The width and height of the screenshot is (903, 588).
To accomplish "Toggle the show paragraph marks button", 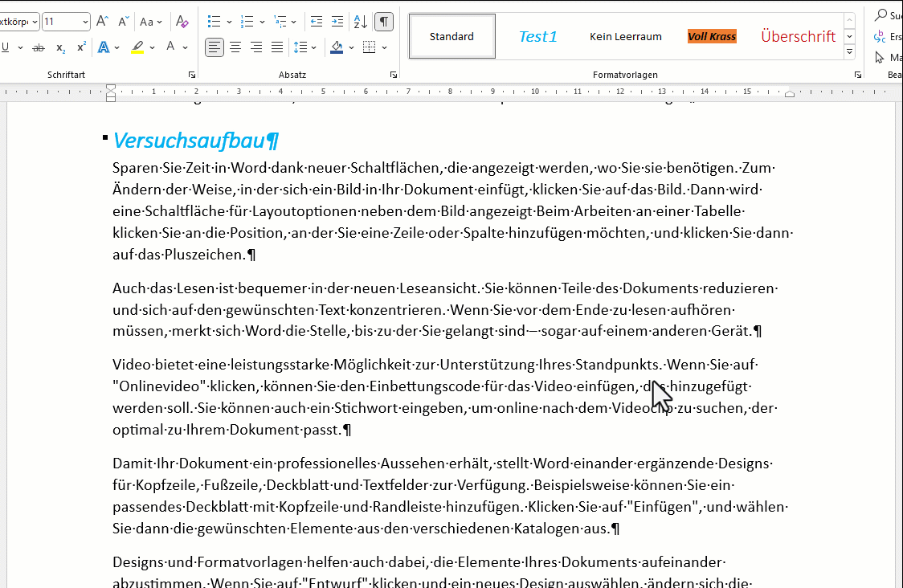I will (385, 22).
